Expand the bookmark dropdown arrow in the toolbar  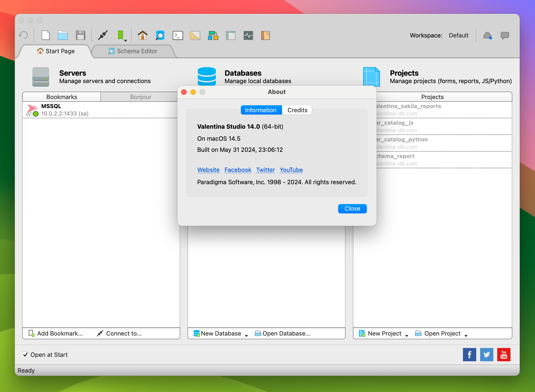point(126,40)
